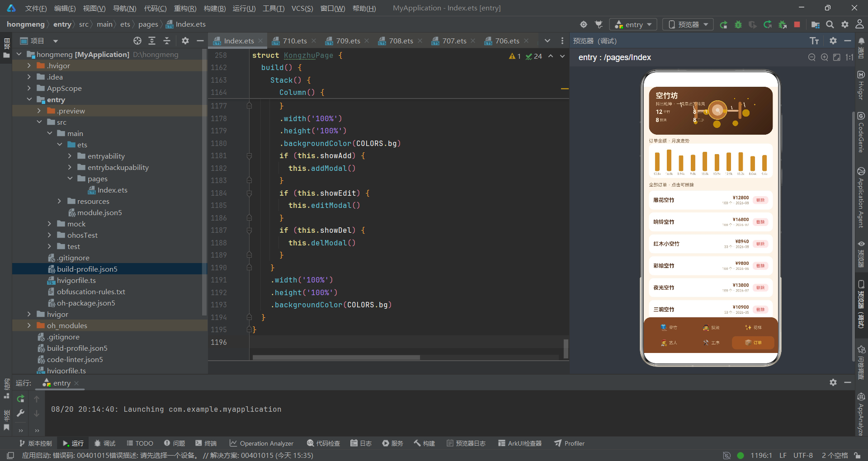Image resolution: width=868 pixels, height=461 pixels.
Task: Expand the .hvigor folder
Action: click(29, 66)
